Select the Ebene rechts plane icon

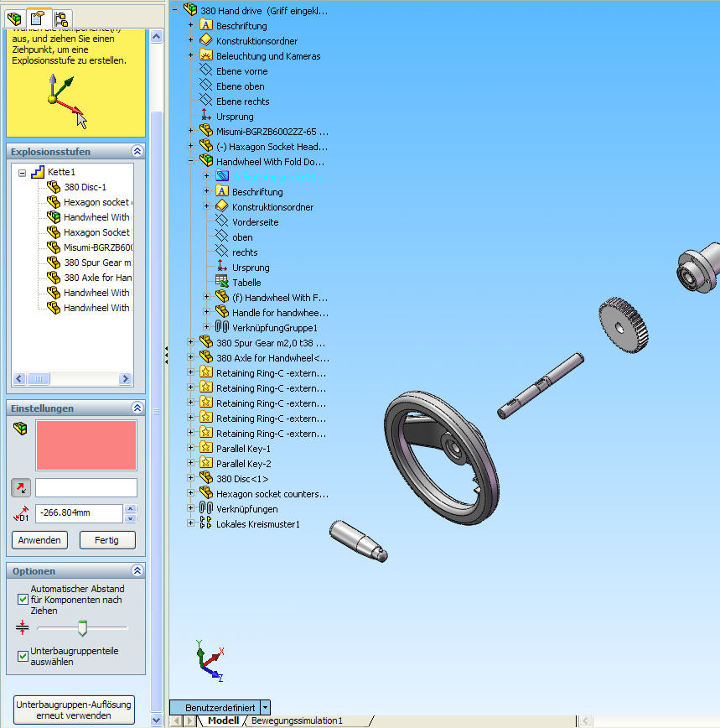(206, 101)
